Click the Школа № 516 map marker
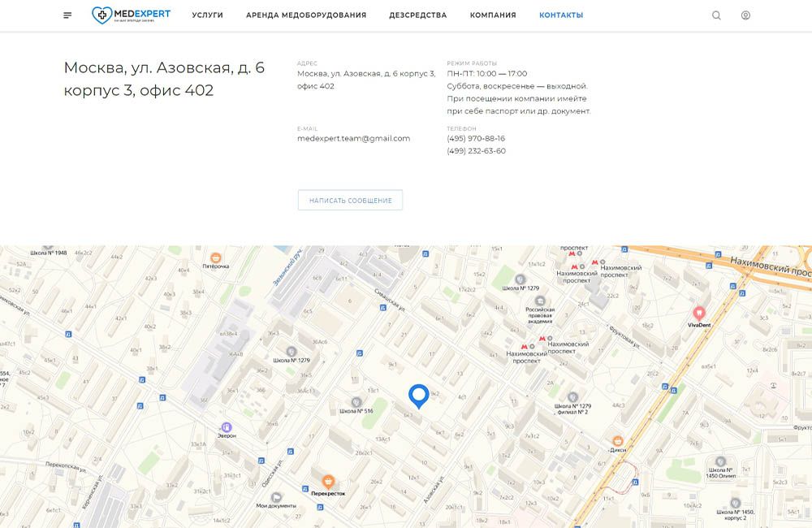812x528 pixels. point(356,401)
